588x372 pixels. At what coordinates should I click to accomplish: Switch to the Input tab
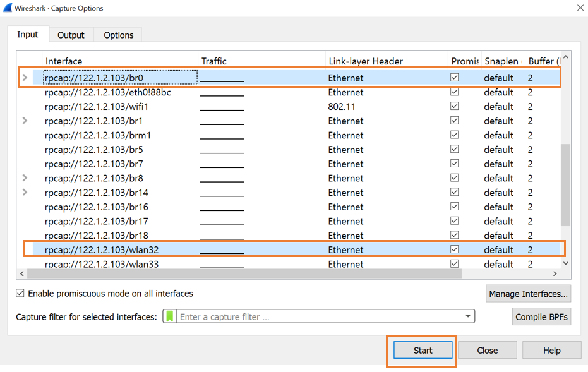click(28, 34)
